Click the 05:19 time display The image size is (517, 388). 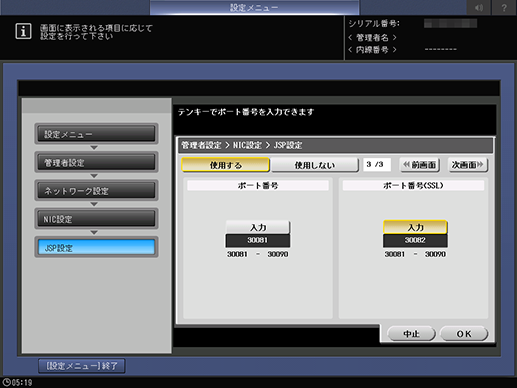(x=22, y=382)
